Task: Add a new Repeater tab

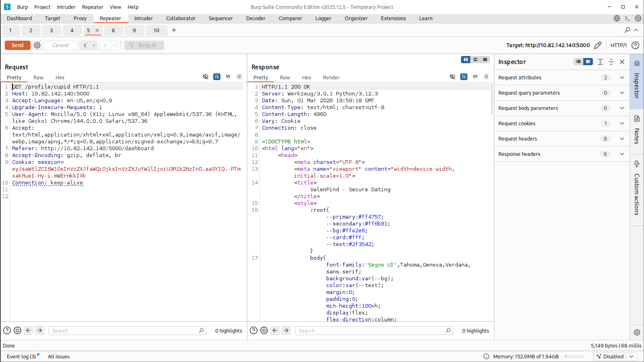Action: tap(174, 30)
